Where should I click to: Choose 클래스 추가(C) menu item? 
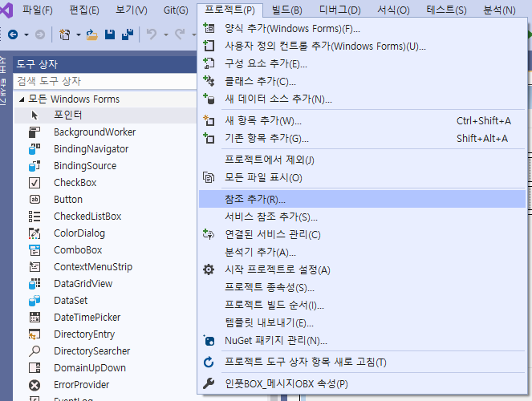point(362,81)
